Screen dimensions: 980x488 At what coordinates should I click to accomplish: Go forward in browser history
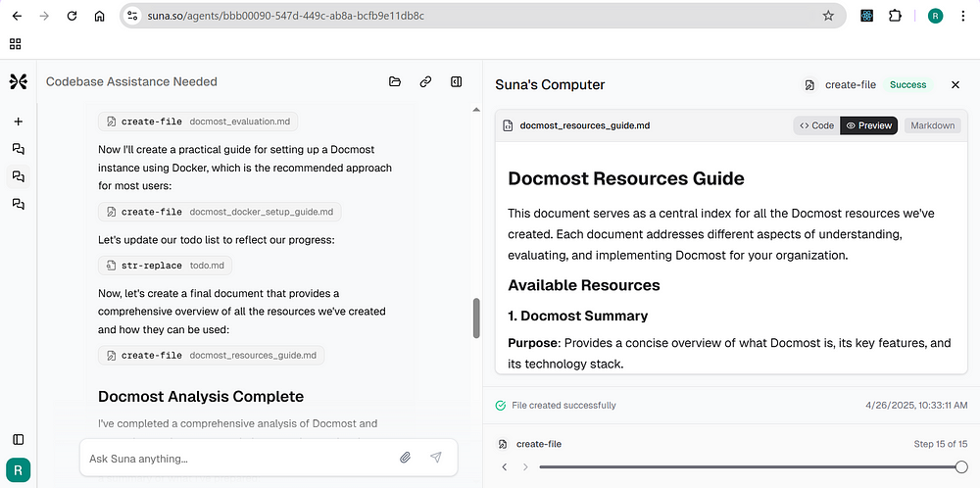tap(44, 17)
